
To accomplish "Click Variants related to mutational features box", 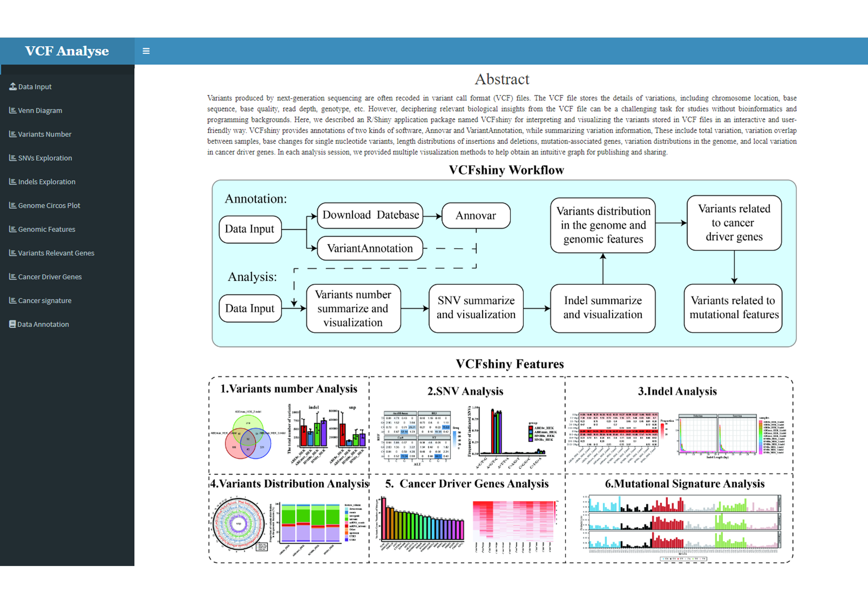I will [733, 308].
